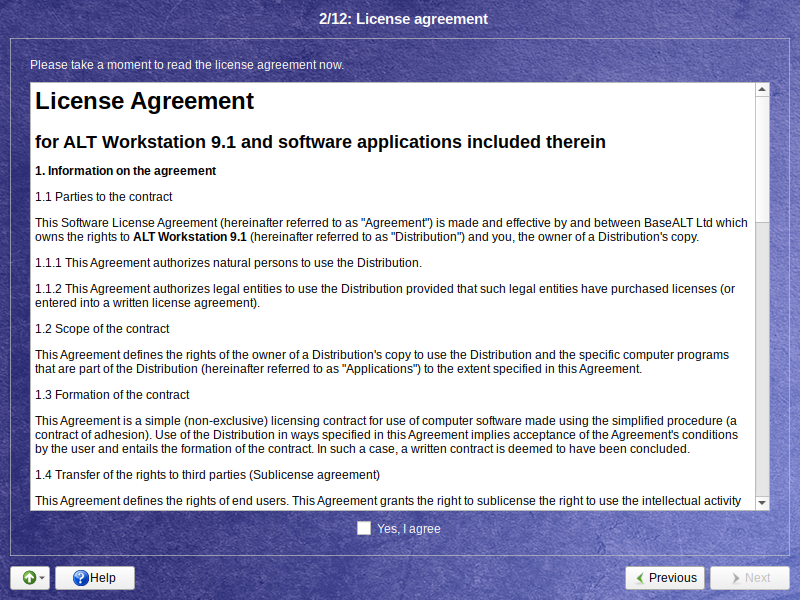Click the "1.1 Parties to the contract" line
Image resolution: width=800 pixels, height=600 pixels.
pyautogui.click(x=104, y=197)
